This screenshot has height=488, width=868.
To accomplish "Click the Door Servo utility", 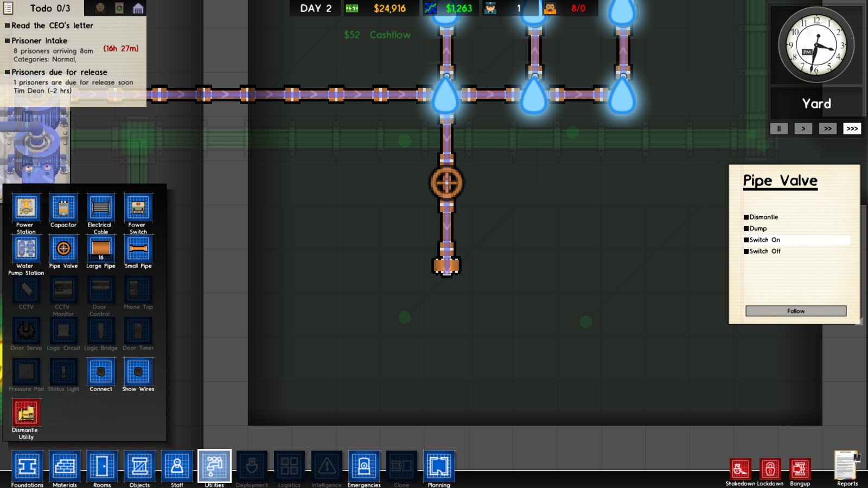I will [26, 331].
